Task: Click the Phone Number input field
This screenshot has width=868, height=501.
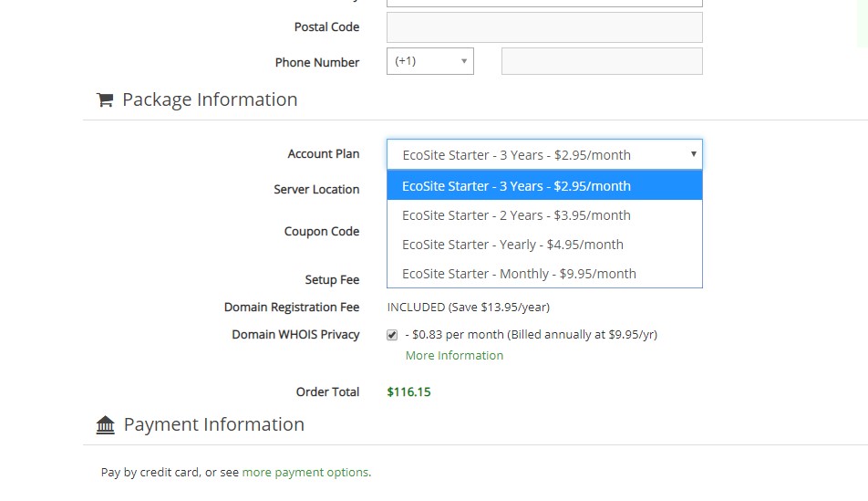Action: pos(602,61)
